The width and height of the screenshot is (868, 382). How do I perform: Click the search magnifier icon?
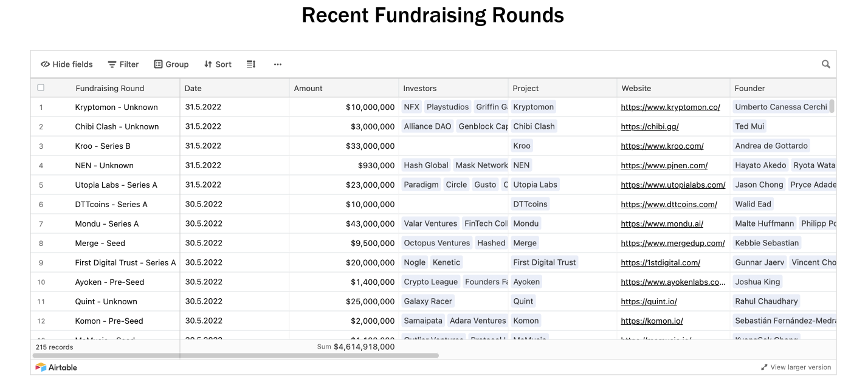click(x=826, y=64)
